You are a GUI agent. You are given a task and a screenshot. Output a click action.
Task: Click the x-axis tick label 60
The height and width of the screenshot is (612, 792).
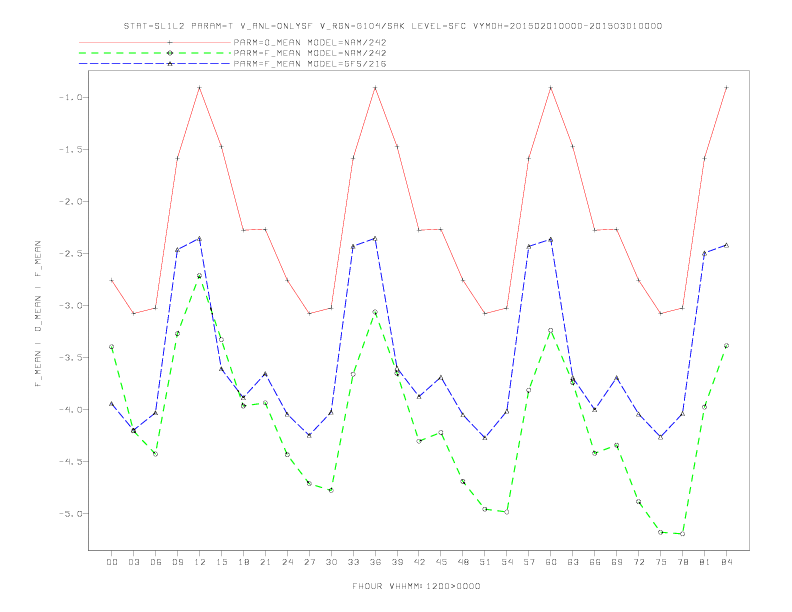(551, 562)
